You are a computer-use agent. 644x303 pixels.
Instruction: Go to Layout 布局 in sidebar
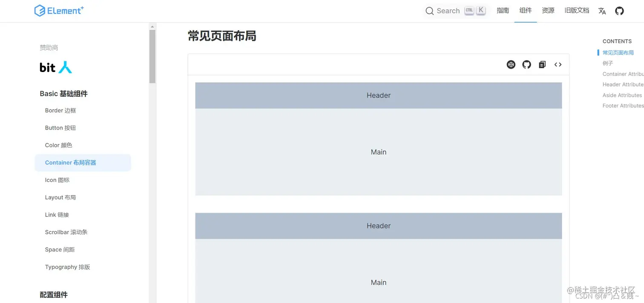pos(60,198)
